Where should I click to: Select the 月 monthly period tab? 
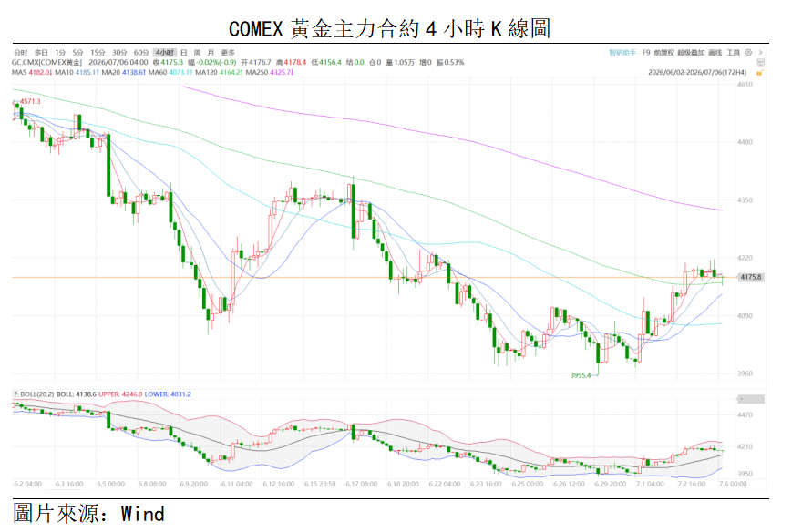click(x=211, y=53)
